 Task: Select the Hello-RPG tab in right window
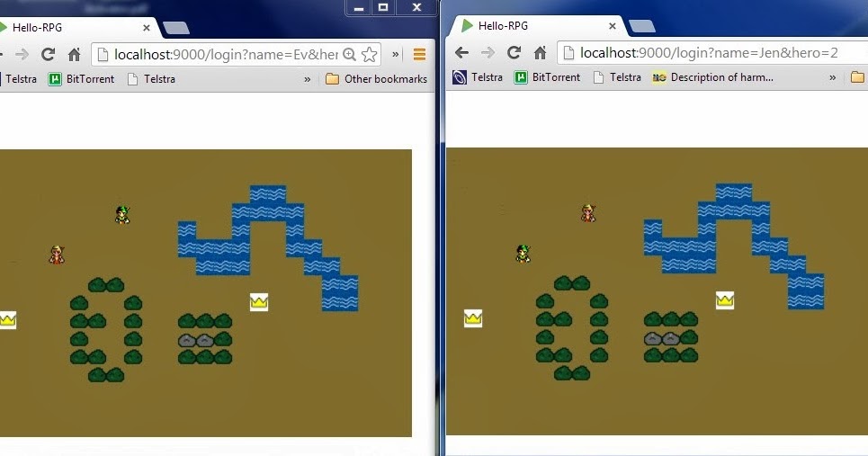537,26
